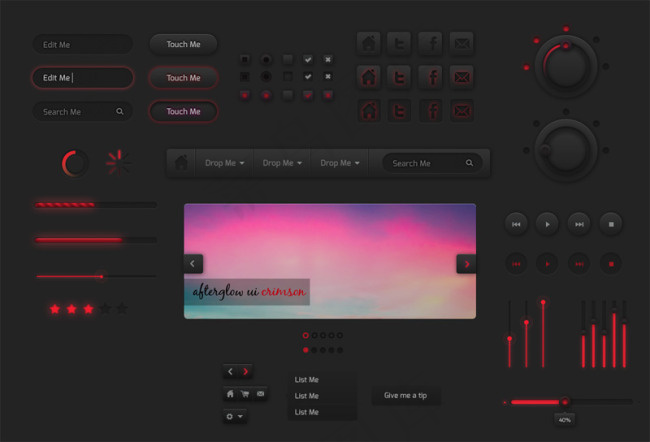Click the red play button
Screen dimensions: 650x442
pos(547,264)
